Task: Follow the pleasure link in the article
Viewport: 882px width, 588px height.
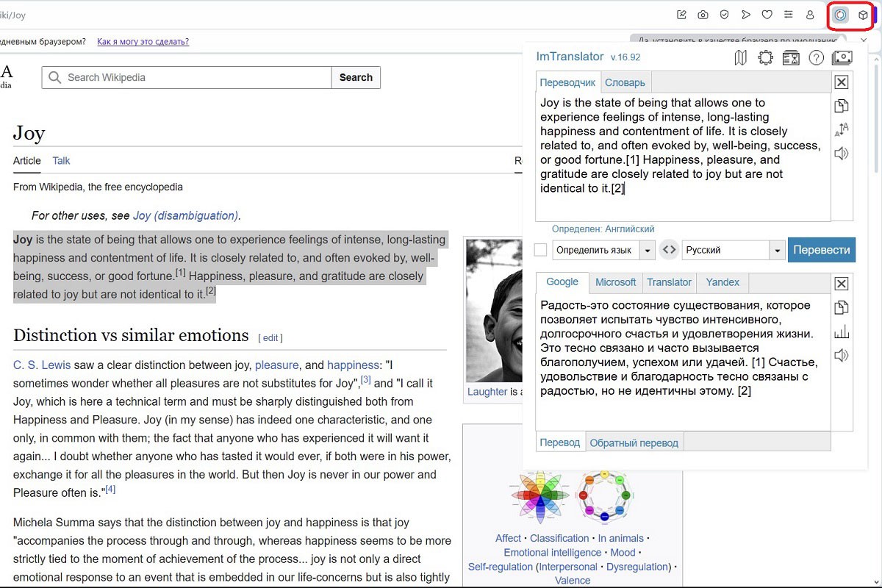Action: point(276,365)
